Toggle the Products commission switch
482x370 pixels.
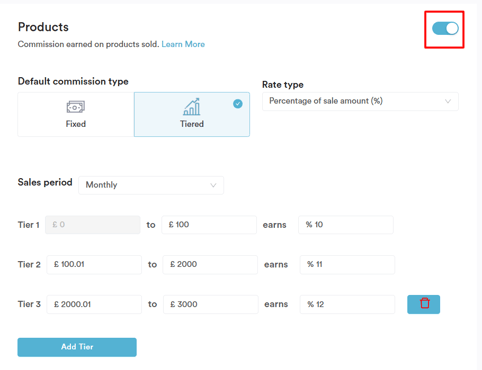pos(445,29)
